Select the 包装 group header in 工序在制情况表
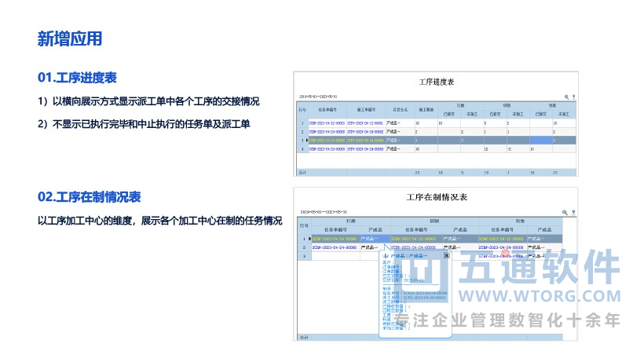This screenshot has height=362, width=644. pos(520,221)
